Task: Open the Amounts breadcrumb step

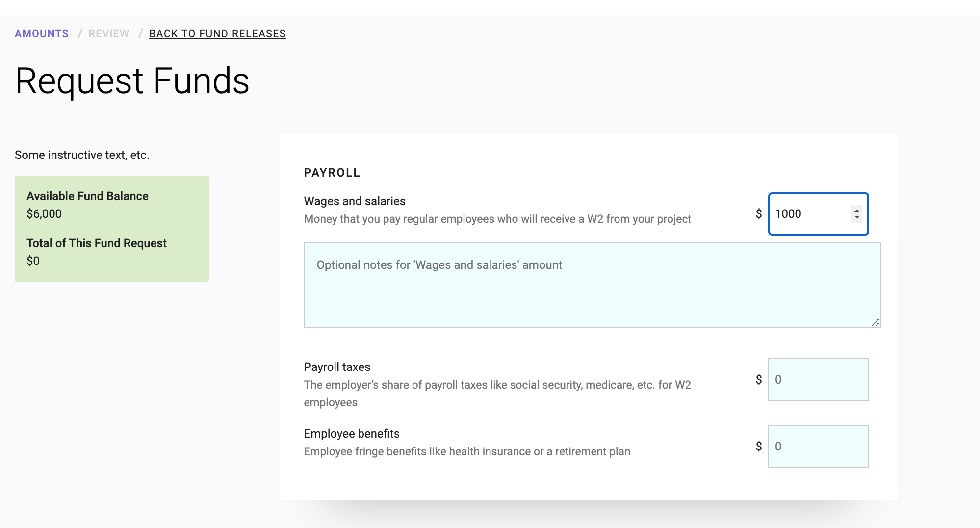Action: pos(42,34)
